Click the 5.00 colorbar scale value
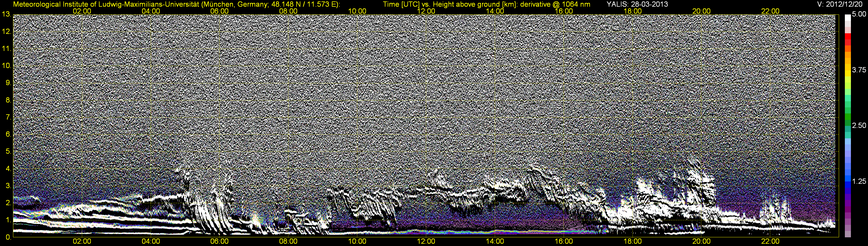868x246 pixels. click(858, 14)
